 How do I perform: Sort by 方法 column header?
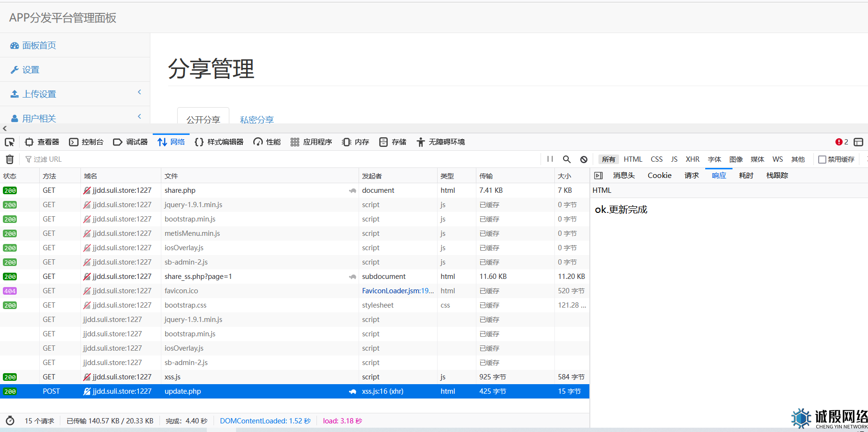click(60, 176)
